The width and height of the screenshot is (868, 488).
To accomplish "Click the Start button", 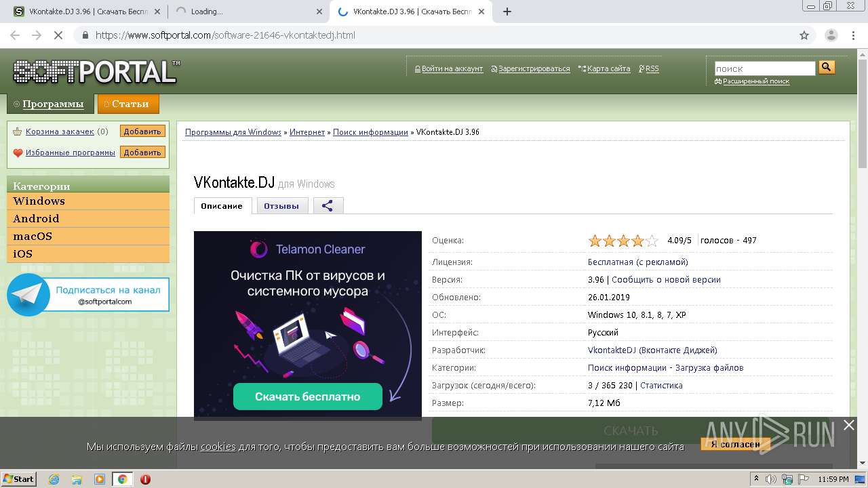I will tap(19, 479).
